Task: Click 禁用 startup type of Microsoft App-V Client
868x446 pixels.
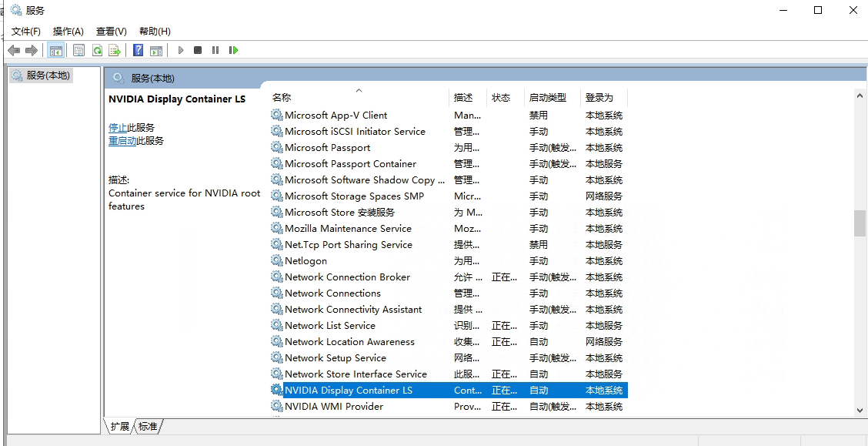Action: point(539,116)
